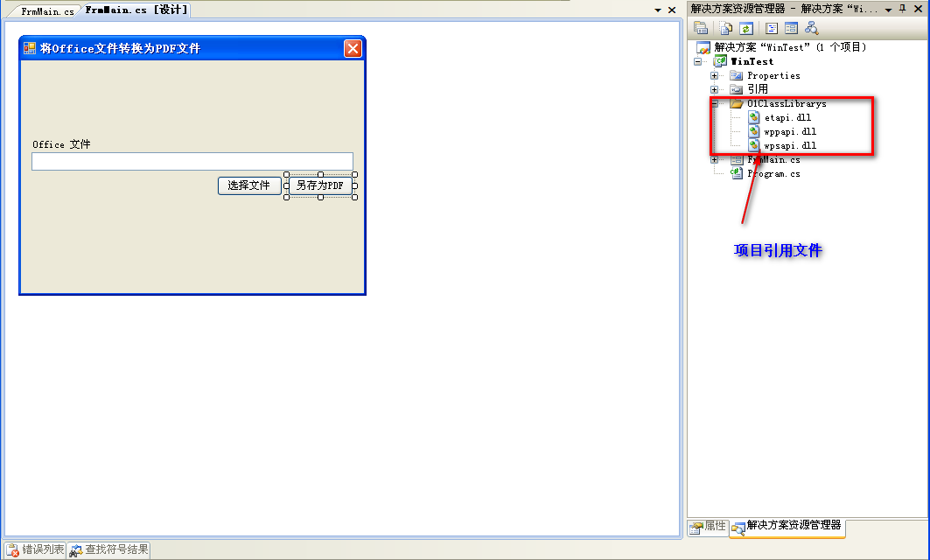This screenshot has width=930, height=560.
Task: Collapse the 01ClassLibrarys folder
Action: pyautogui.click(x=714, y=104)
